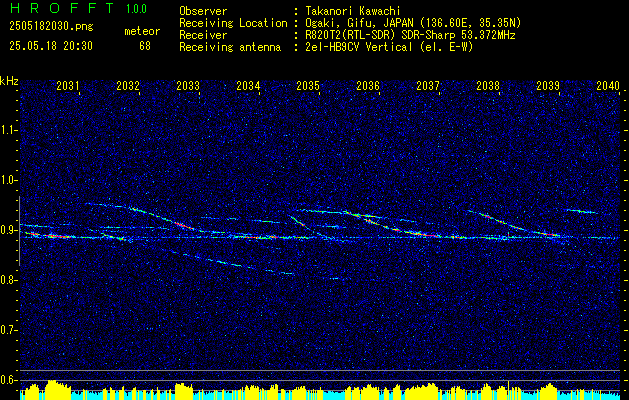The image size is (629, 400).
Task: Click the 2032 time marker
Action: [x=128, y=85]
